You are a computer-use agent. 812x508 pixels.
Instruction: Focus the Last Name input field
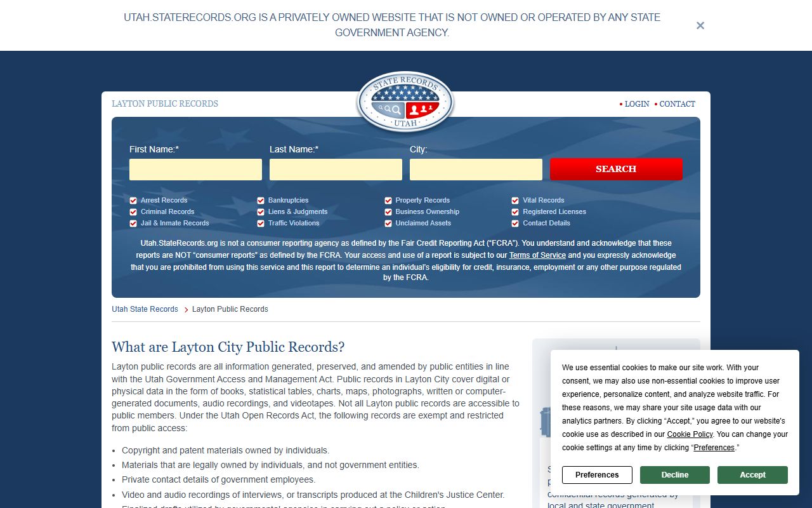tap(336, 170)
